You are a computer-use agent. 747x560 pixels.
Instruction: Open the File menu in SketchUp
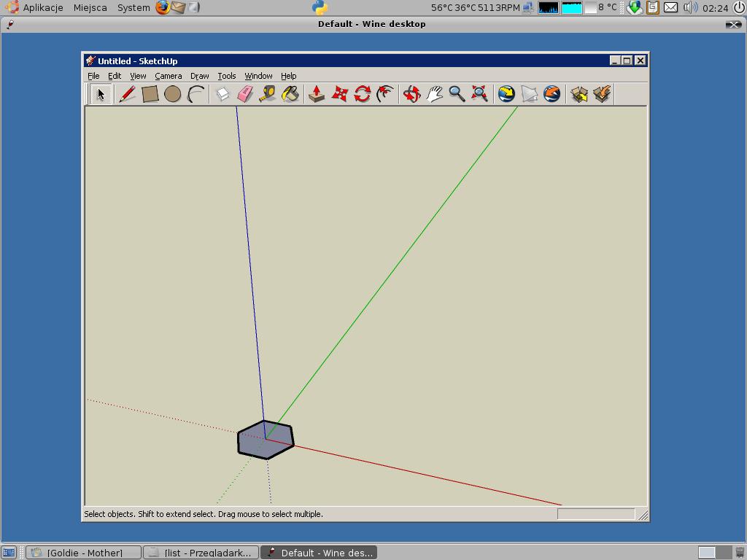pyautogui.click(x=93, y=76)
